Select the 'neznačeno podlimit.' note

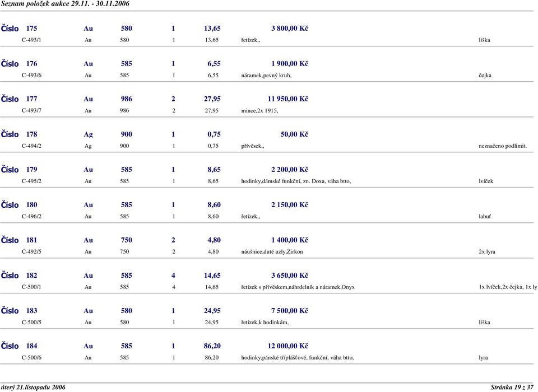click(x=502, y=146)
